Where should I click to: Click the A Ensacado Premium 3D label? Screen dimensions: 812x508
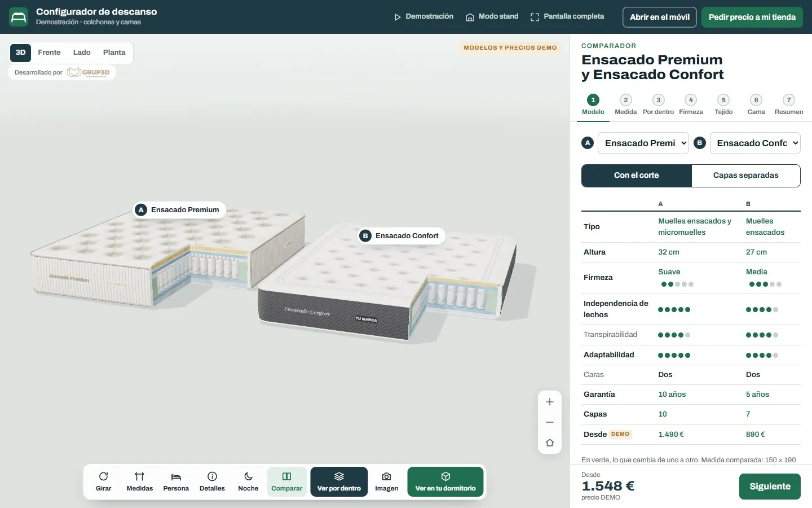coord(179,210)
